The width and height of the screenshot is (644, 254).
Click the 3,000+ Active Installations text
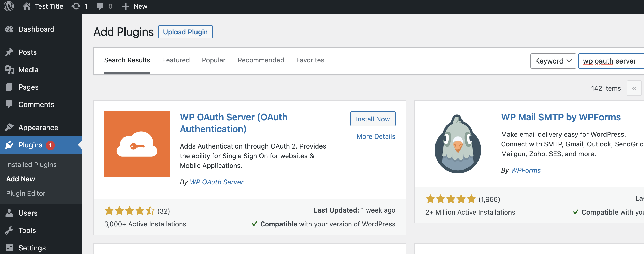145,224
